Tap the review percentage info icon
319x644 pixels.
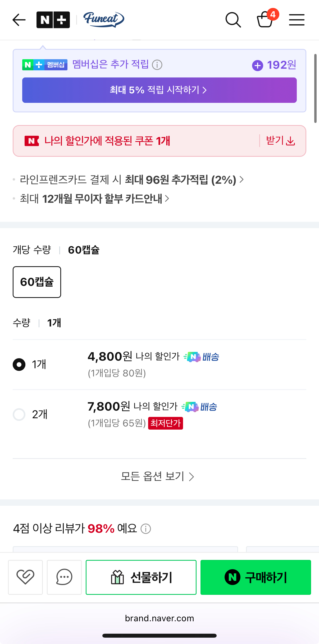146,529
